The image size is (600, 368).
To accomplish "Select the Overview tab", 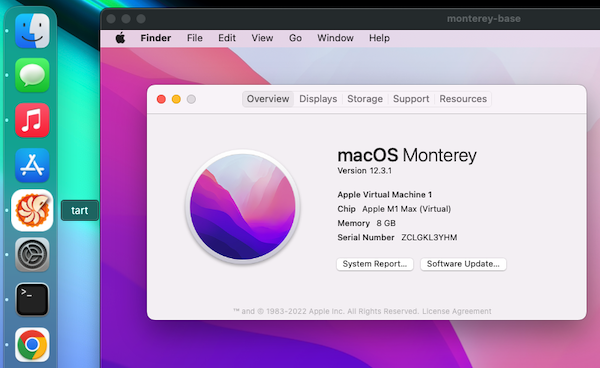I will point(268,99).
